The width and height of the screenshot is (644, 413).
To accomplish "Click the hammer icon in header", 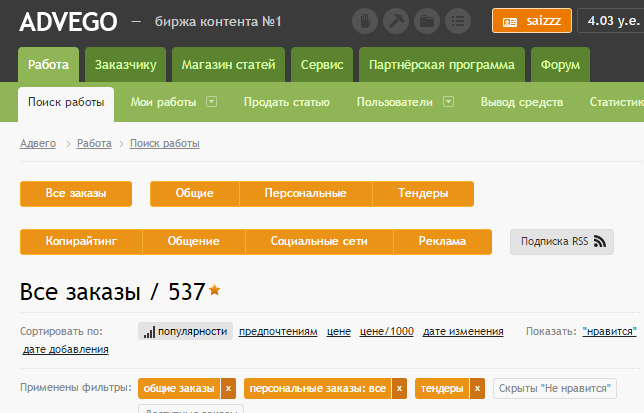I will click(x=396, y=21).
